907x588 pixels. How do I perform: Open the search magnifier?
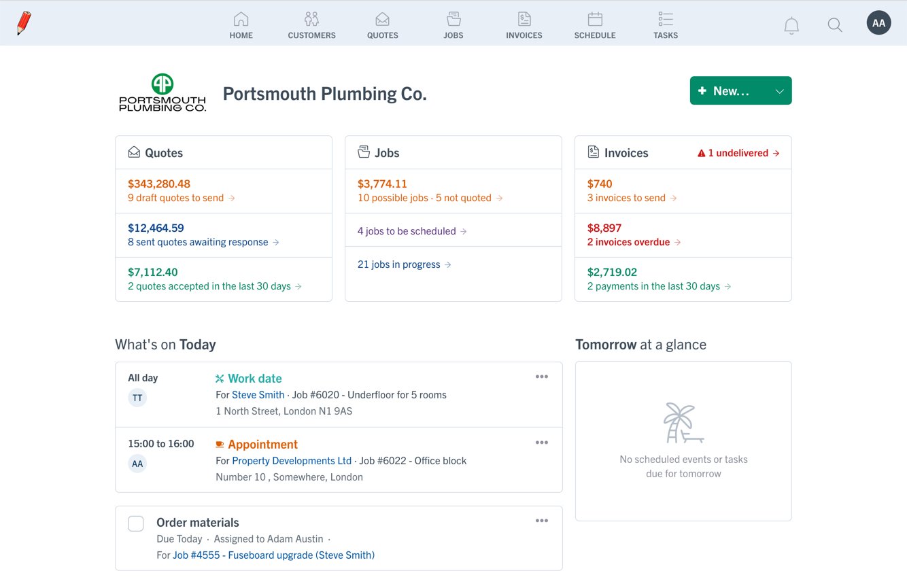click(x=834, y=24)
